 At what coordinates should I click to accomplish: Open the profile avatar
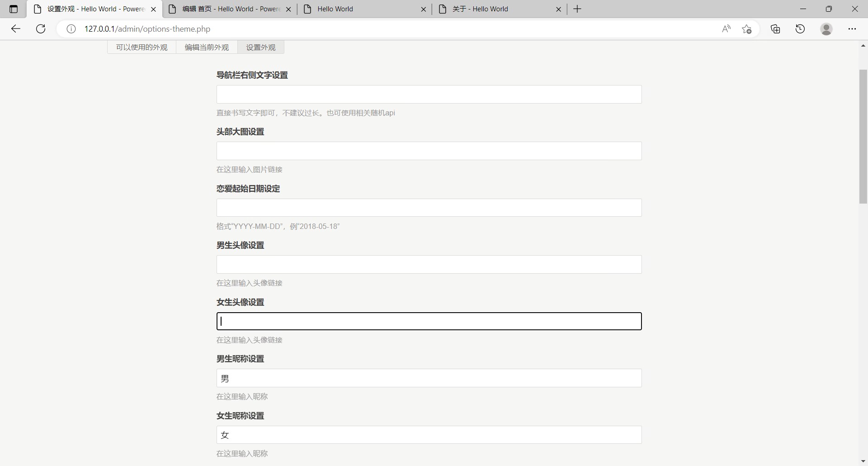click(x=826, y=29)
